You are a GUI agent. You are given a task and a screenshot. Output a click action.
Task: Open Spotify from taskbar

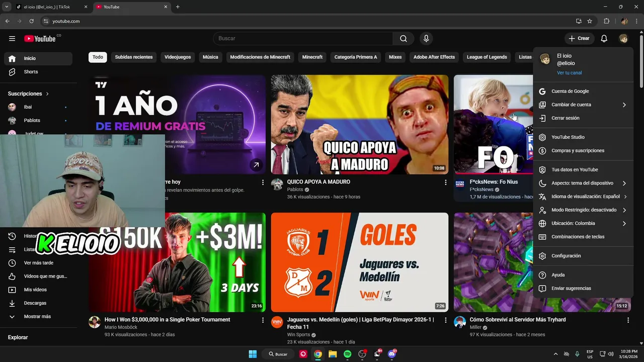point(347,354)
